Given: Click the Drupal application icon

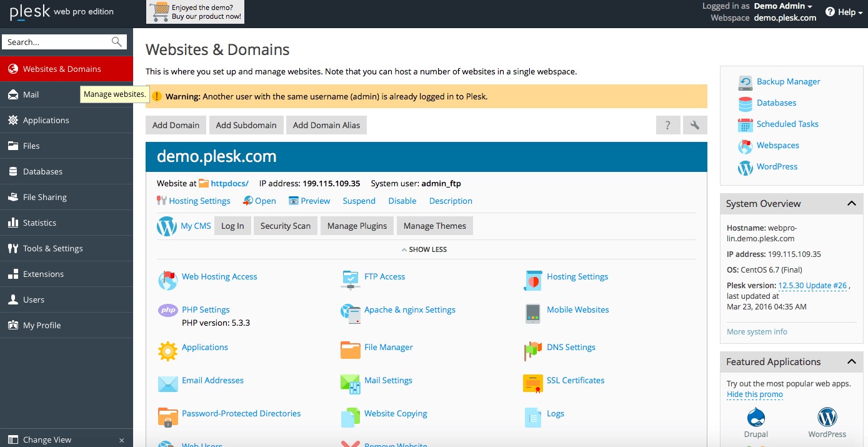Looking at the screenshot, I should click(756, 418).
